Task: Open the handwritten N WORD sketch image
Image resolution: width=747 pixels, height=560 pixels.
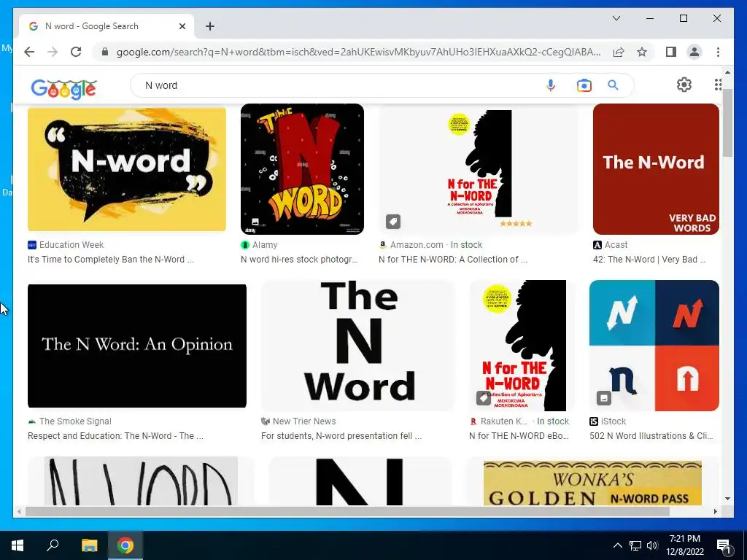Action: click(141, 481)
